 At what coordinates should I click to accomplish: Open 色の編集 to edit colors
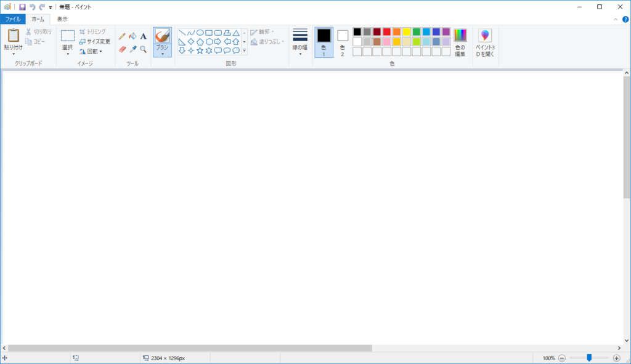(460, 40)
